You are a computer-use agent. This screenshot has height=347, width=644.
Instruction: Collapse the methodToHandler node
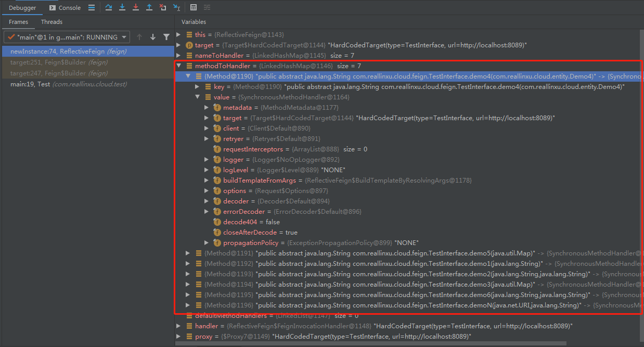click(x=178, y=66)
